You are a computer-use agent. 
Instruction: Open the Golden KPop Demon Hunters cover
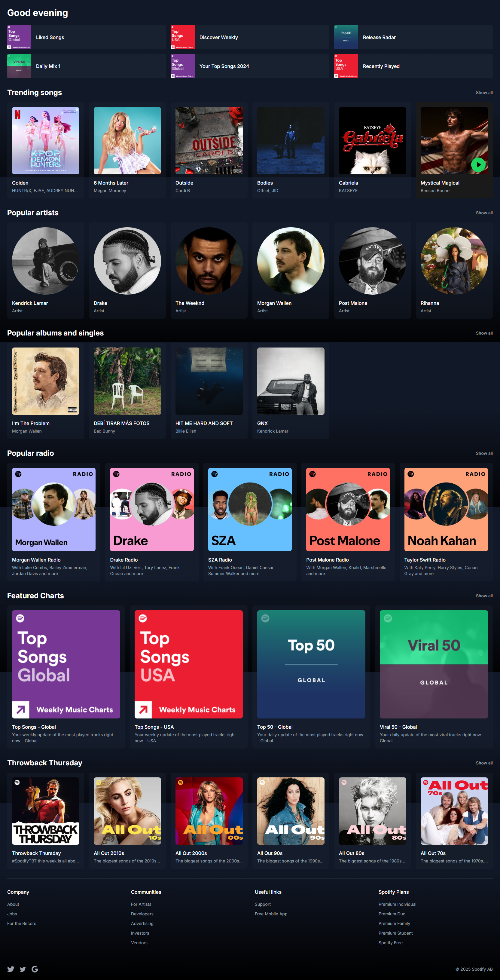(x=46, y=141)
